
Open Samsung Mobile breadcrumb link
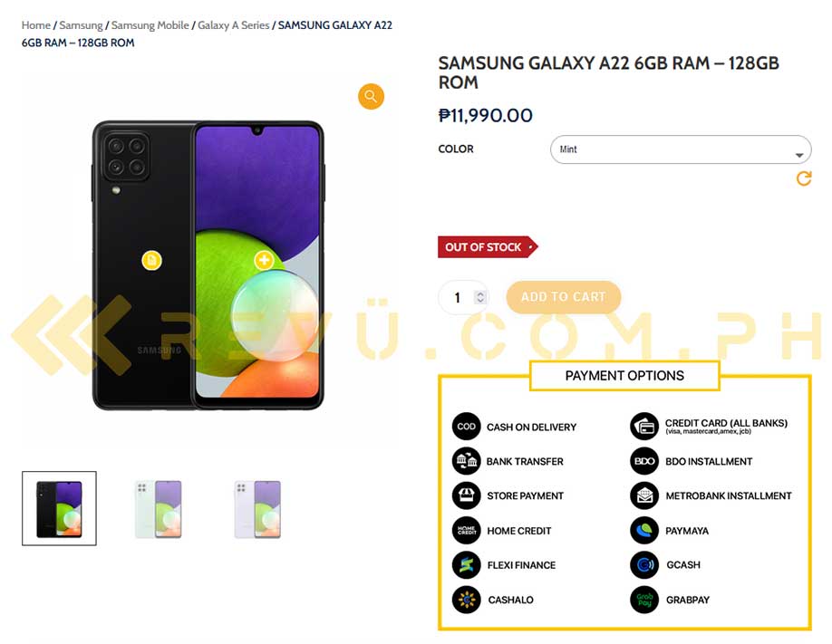150,25
